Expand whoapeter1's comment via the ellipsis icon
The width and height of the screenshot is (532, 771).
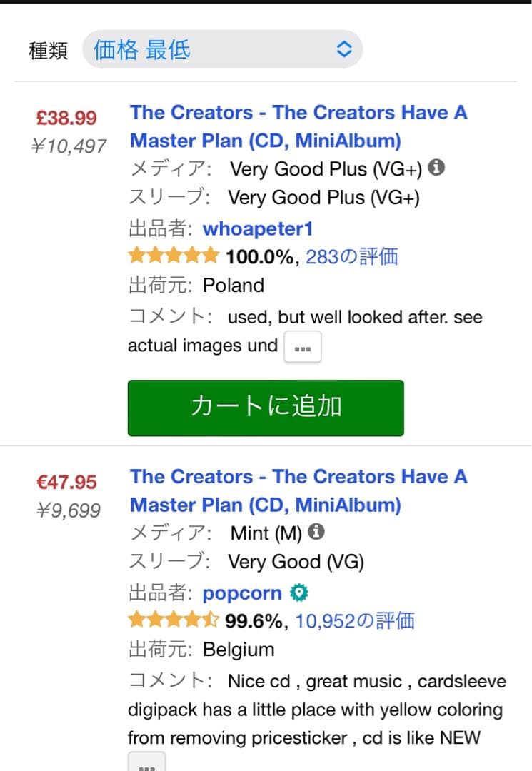tap(302, 346)
